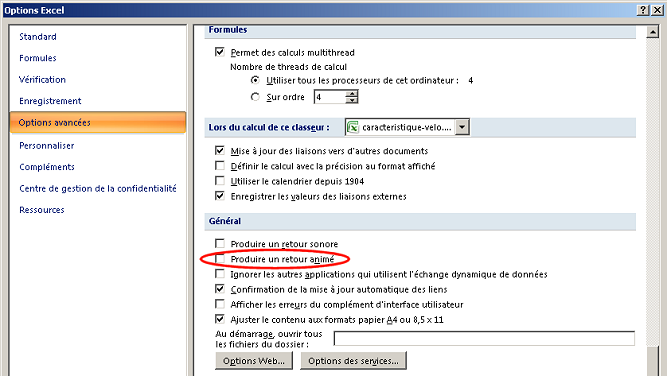Close the Options Excel dialog
The image size is (667, 376).
pos(657,10)
